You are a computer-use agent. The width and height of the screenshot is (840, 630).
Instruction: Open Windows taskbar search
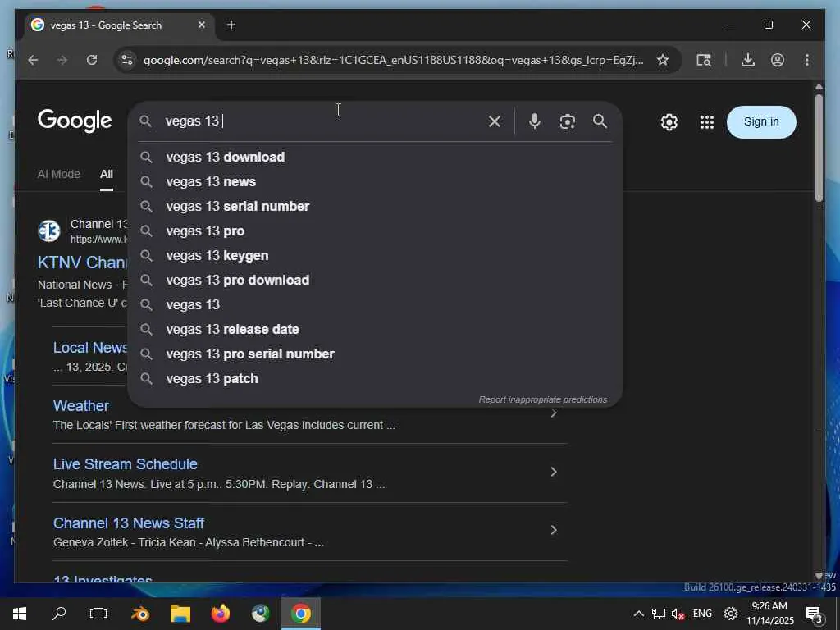(x=59, y=614)
